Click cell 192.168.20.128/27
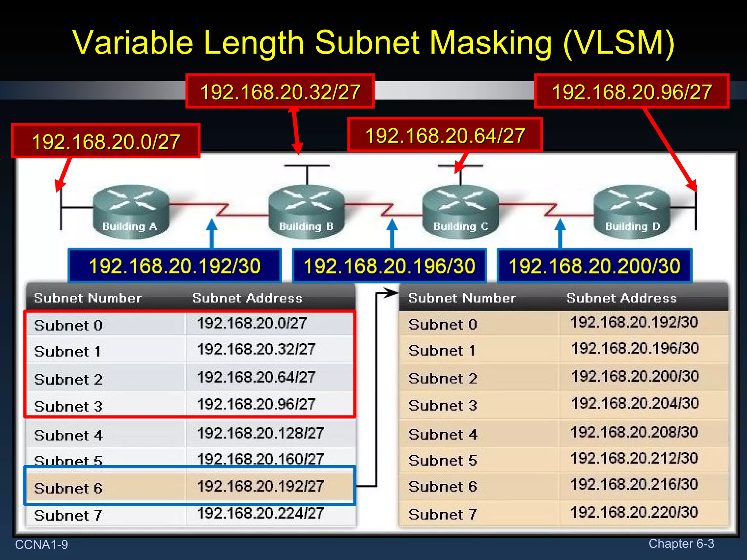This screenshot has height=560, width=747. (x=260, y=433)
